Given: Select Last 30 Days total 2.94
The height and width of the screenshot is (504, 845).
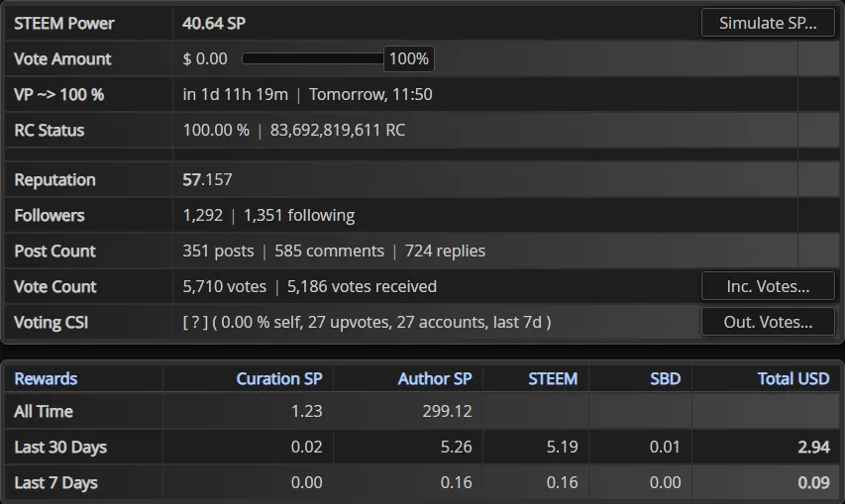Looking at the screenshot, I should click(813, 447).
